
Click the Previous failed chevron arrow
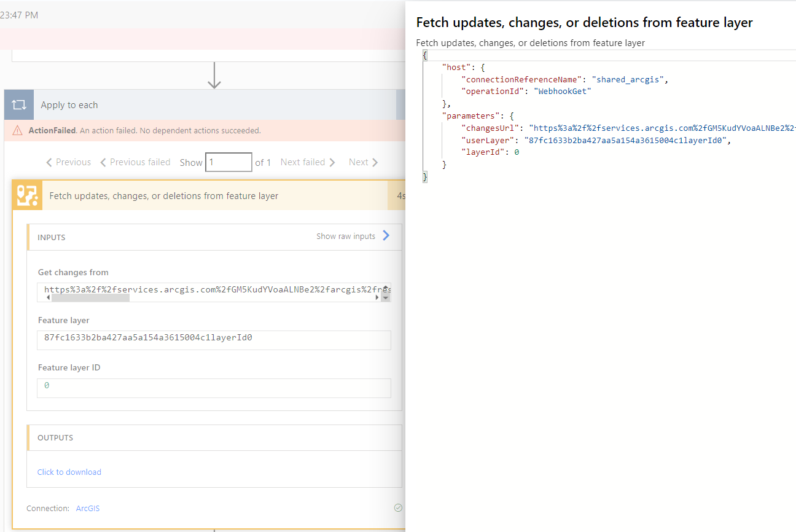(x=103, y=162)
